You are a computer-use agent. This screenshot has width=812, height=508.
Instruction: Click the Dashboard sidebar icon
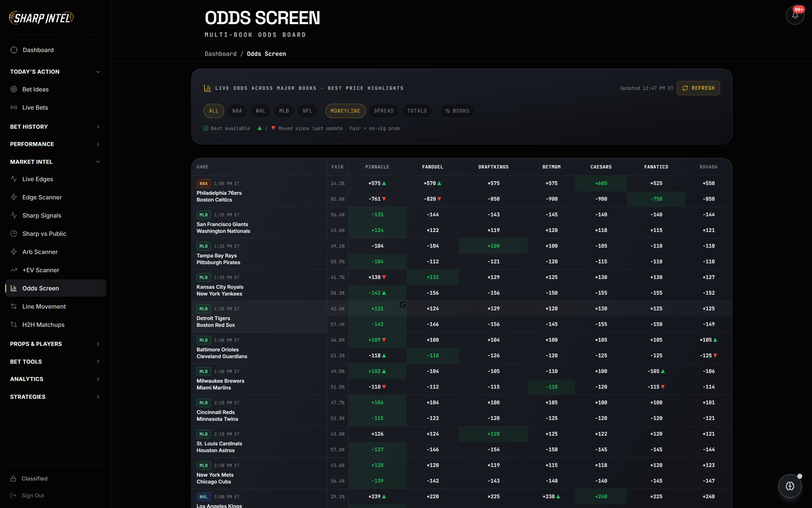point(14,50)
